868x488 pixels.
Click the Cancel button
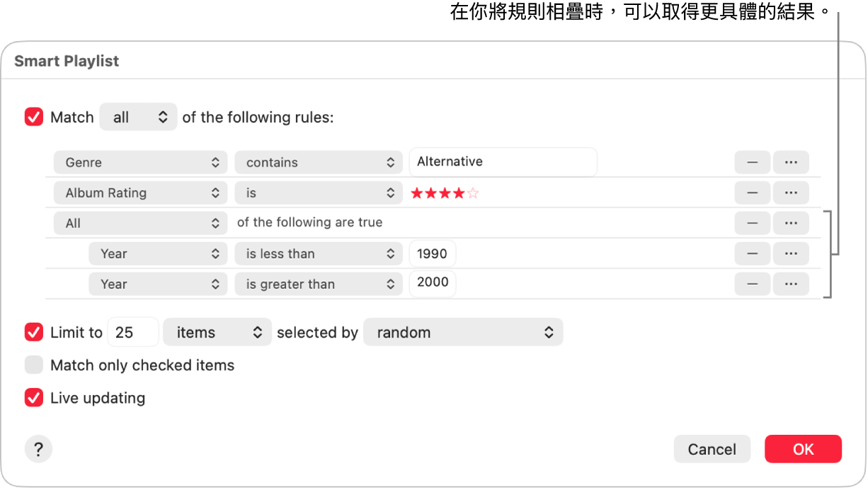712,449
